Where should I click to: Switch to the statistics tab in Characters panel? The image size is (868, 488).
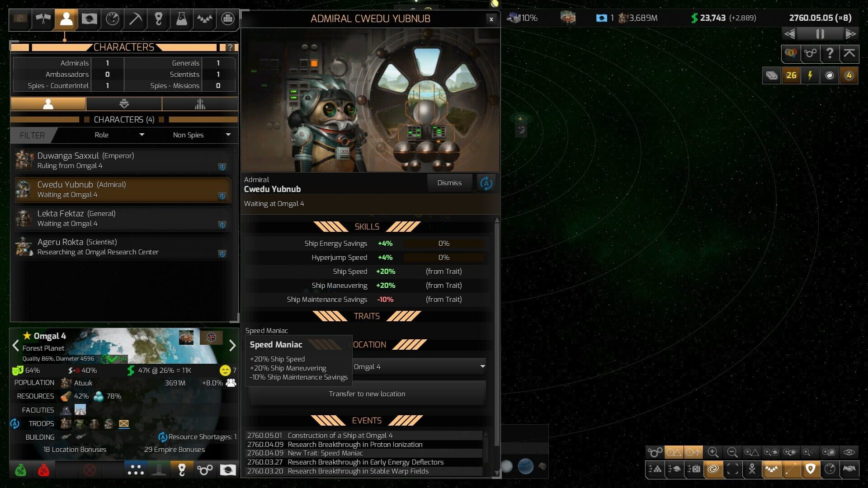[200, 103]
